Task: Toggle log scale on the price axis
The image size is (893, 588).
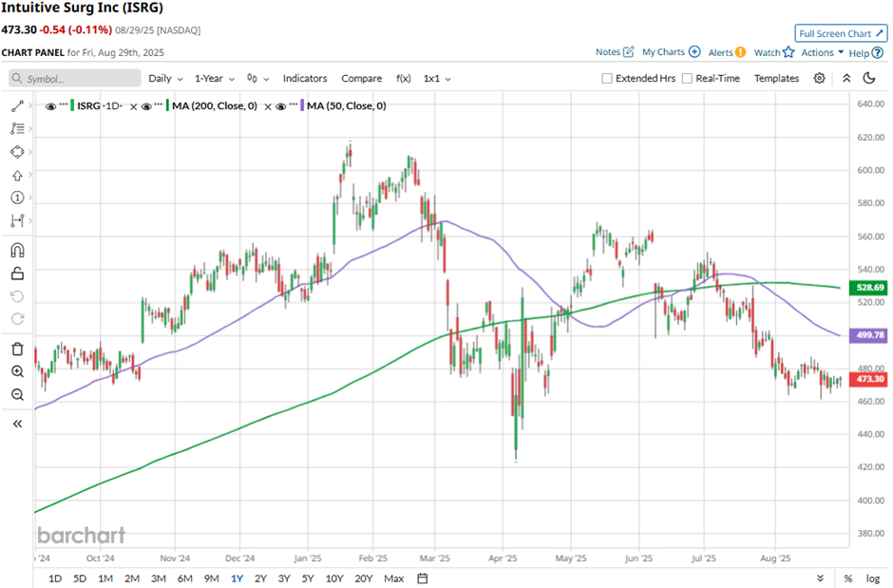Action: 873,579
